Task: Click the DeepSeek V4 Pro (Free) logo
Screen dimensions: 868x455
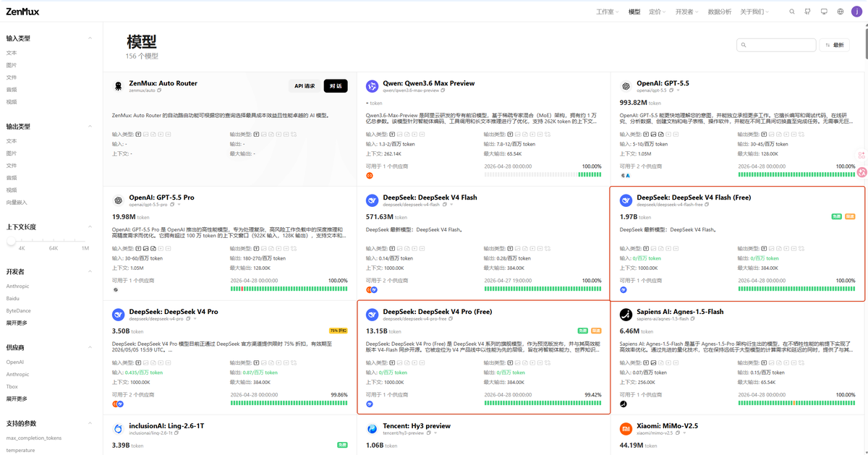Action: click(x=372, y=315)
